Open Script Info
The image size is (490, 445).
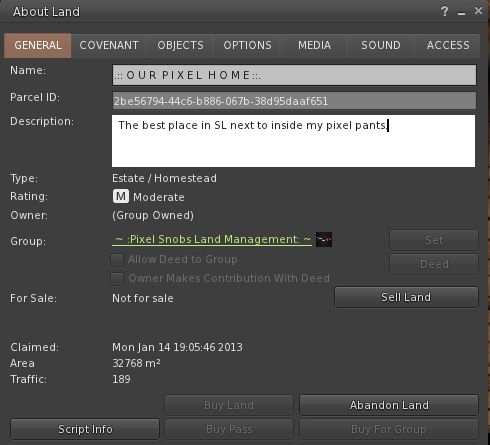85,429
